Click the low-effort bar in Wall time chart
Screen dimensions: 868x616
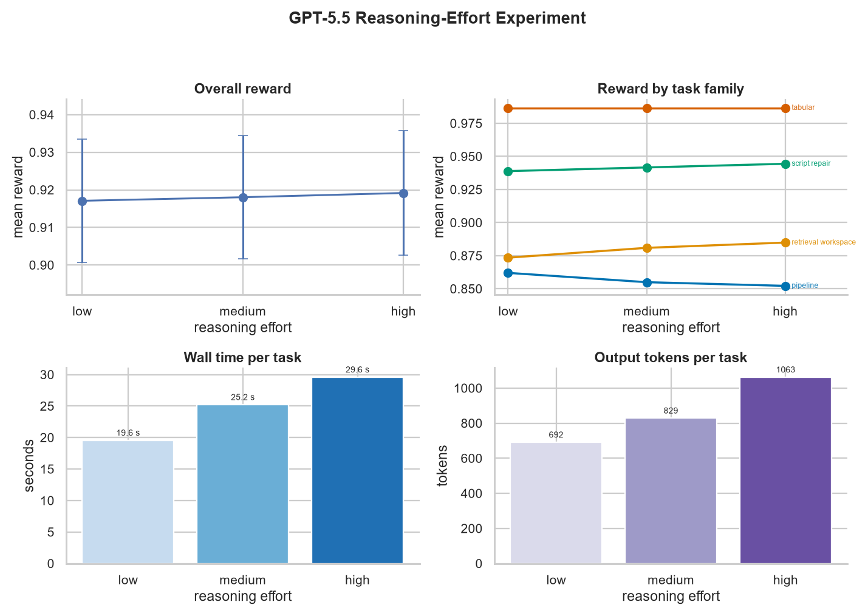coord(128,502)
